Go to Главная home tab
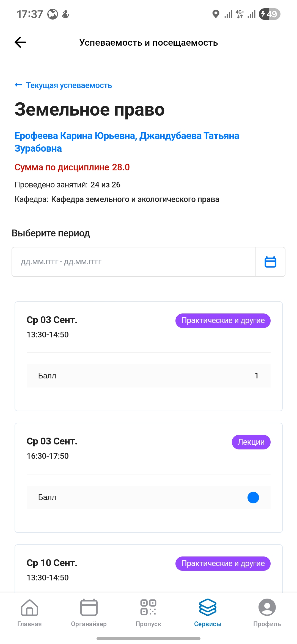 [x=29, y=612]
